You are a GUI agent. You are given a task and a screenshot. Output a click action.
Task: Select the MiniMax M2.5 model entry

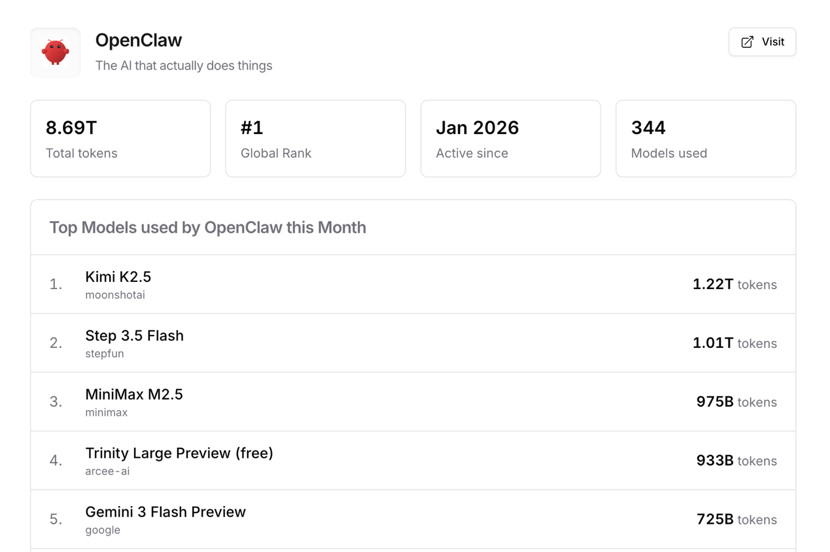[134, 394]
